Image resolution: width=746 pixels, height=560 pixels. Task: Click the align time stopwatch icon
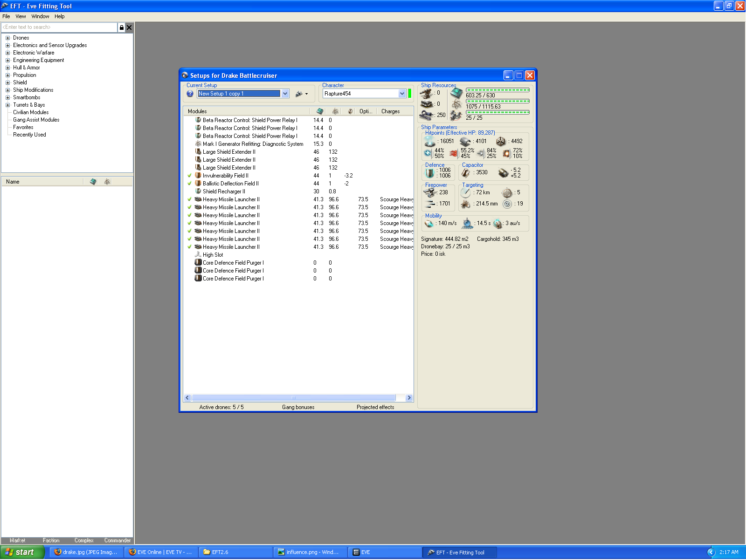point(467,224)
